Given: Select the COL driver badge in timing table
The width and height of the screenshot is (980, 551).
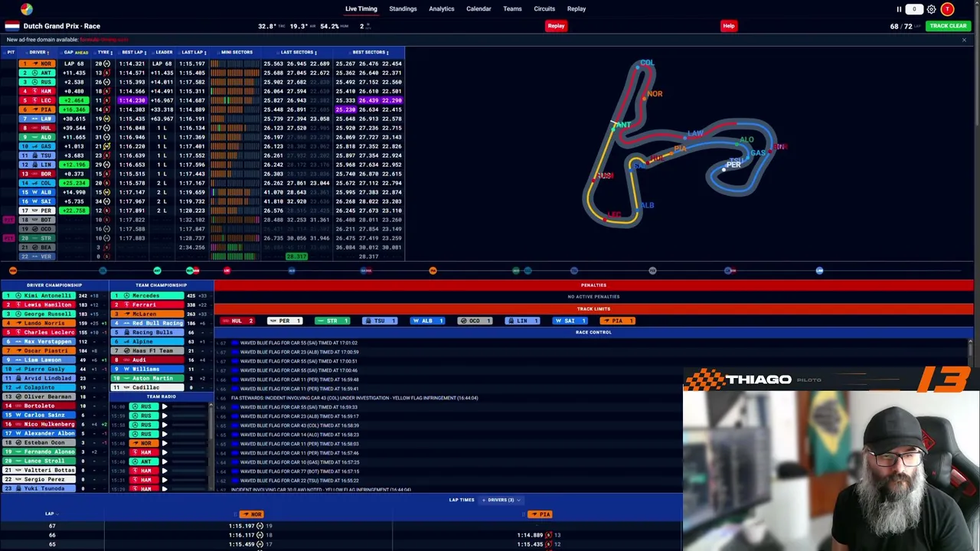Looking at the screenshot, I should 38,183.
